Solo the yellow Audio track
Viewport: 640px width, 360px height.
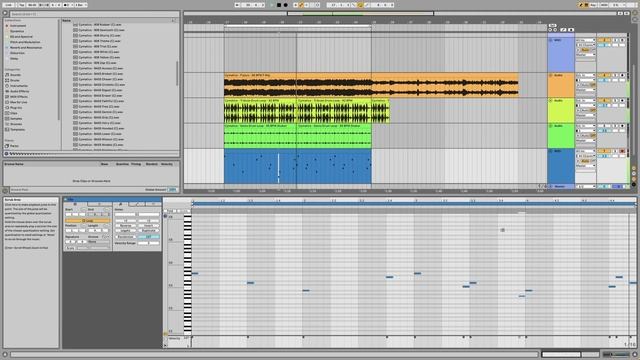coord(616,100)
